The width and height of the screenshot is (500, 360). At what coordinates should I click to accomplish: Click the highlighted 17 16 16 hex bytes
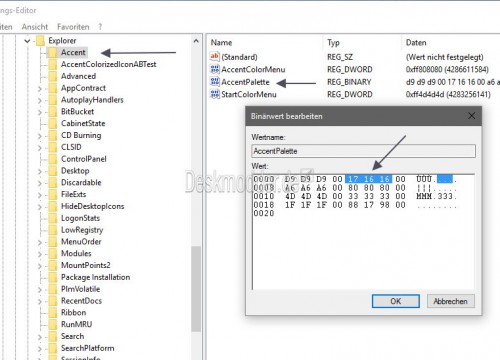pos(369,179)
